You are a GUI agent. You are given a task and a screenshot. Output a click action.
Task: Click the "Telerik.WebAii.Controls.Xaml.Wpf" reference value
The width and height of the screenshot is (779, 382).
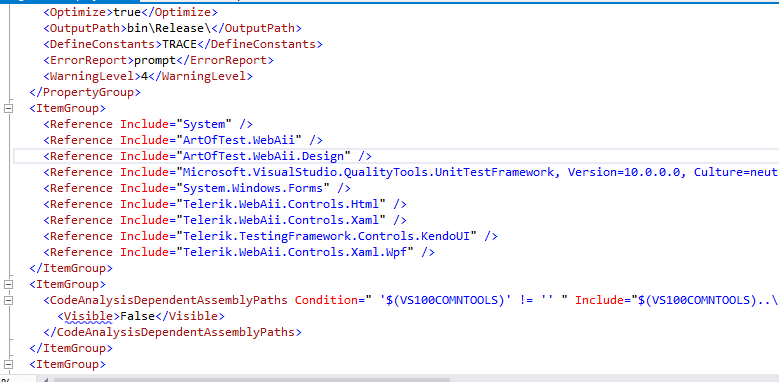point(296,252)
